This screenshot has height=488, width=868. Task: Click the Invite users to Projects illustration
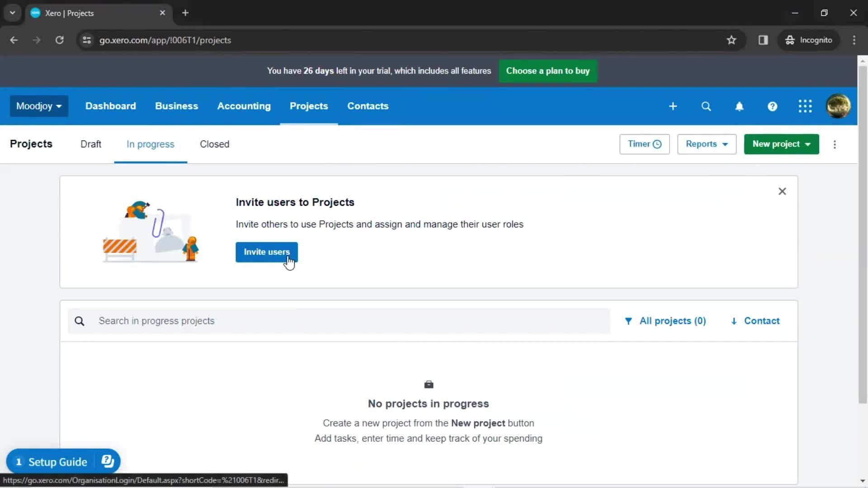coord(151,231)
